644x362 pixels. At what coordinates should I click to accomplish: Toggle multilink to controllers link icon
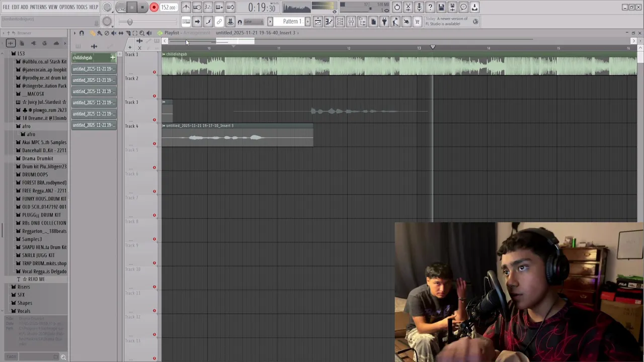pyautogui.click(x=219, y=22)
